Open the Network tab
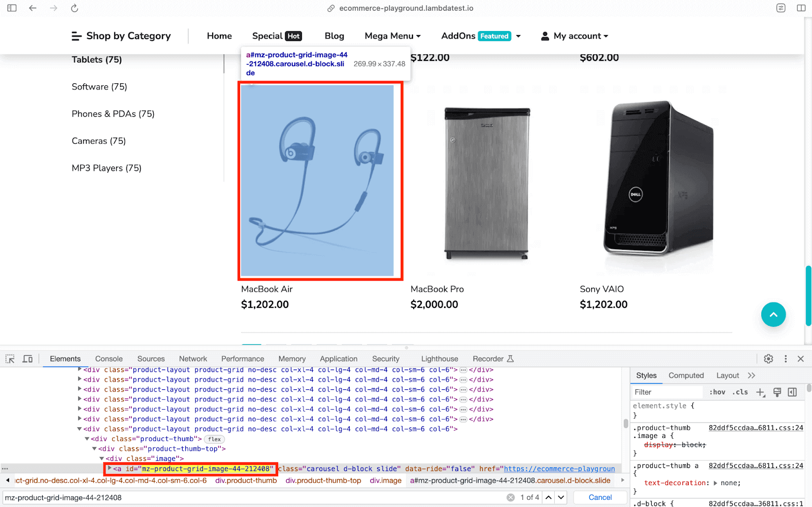This screenshot has width=812, height=507. tap(193, 359)
